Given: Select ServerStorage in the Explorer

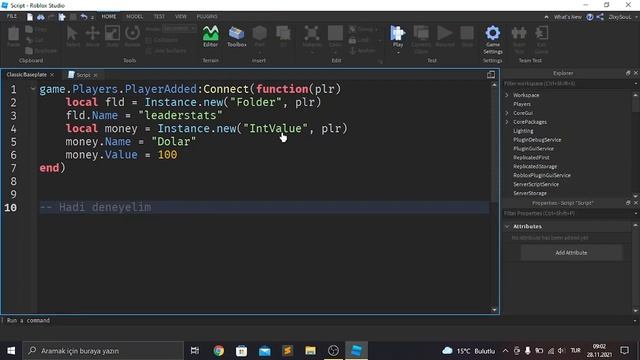Looking at the screenshot, I should coord(530,193).
